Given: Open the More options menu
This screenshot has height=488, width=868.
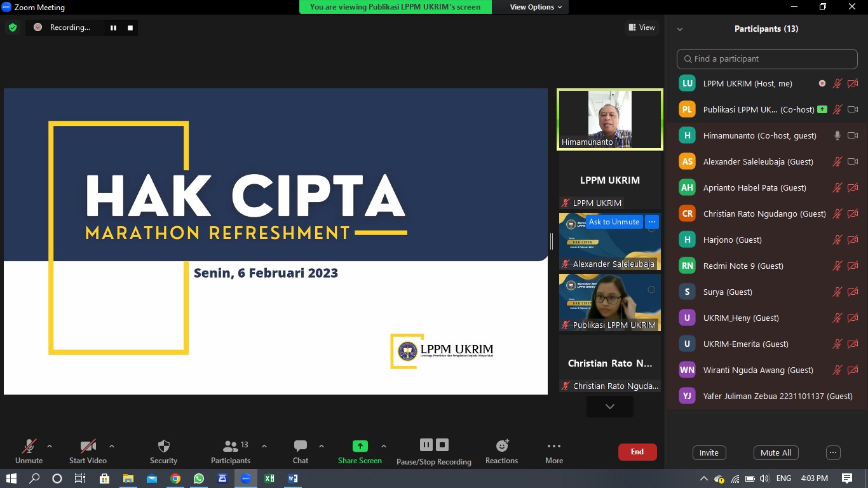Looking at the screenshot, I should 554,451.
